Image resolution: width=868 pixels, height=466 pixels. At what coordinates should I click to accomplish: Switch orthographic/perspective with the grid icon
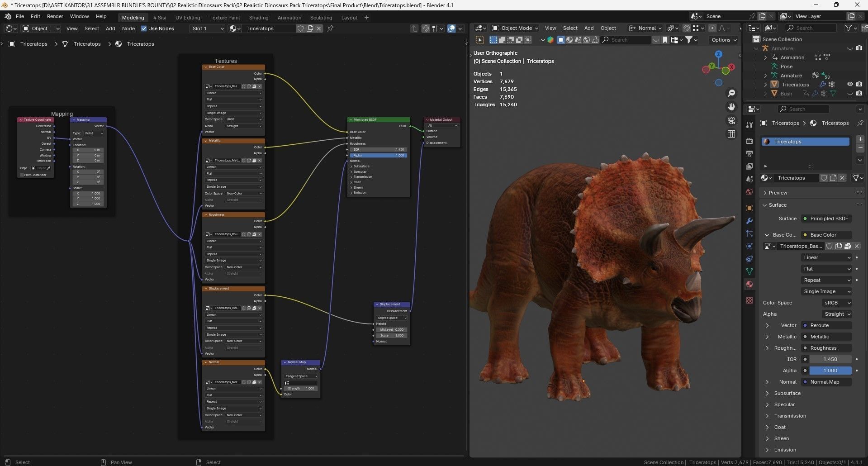[x=731, y=134]
